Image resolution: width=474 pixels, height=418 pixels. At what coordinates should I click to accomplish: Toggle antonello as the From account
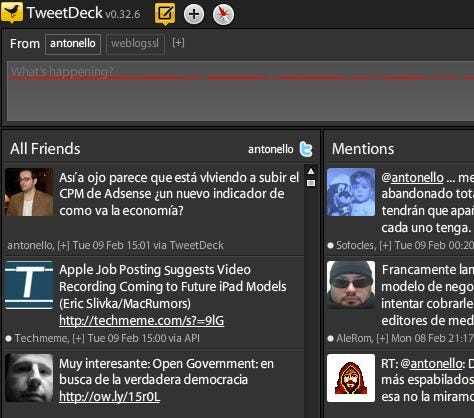point(73,44)
